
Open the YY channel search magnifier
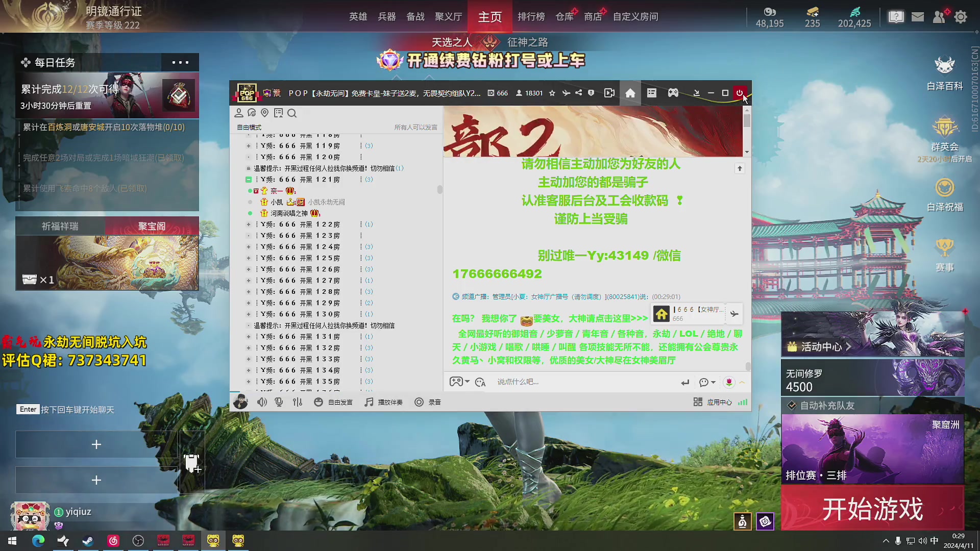click(x=292, y=113)
